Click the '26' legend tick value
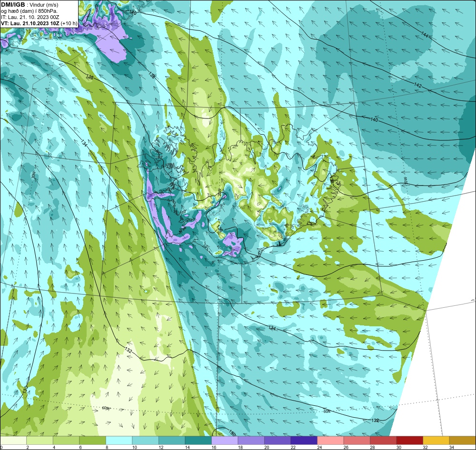The image size is (476, 450). (346, 447)
